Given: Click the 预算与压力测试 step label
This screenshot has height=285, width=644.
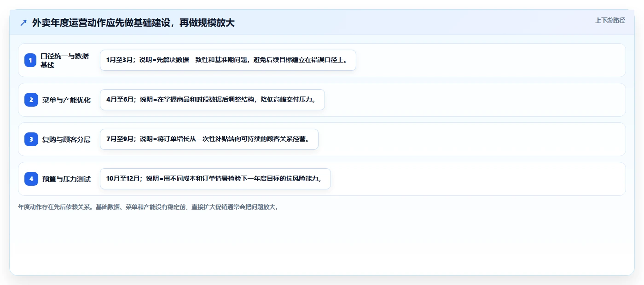Looking at the screenshot, I should [x=66, y=179].
